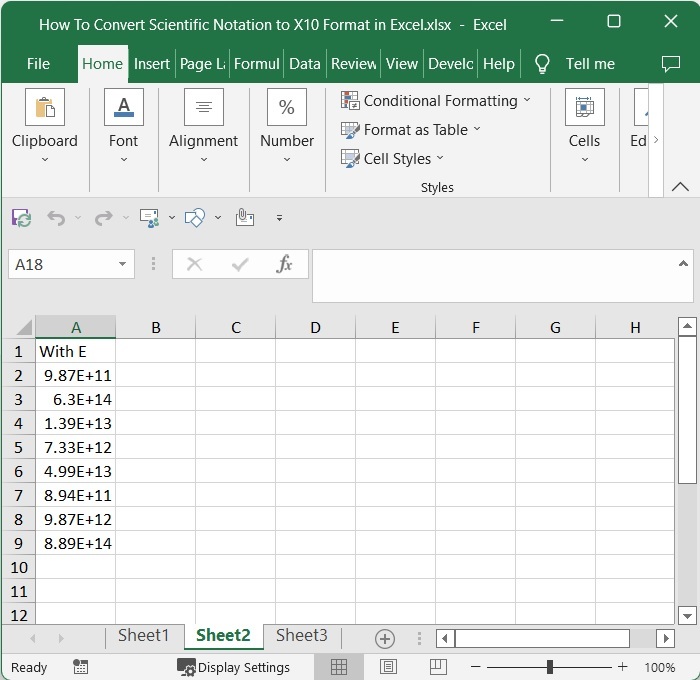
Task: Switch to Page Layout view
Action: (x=388, y=667)
